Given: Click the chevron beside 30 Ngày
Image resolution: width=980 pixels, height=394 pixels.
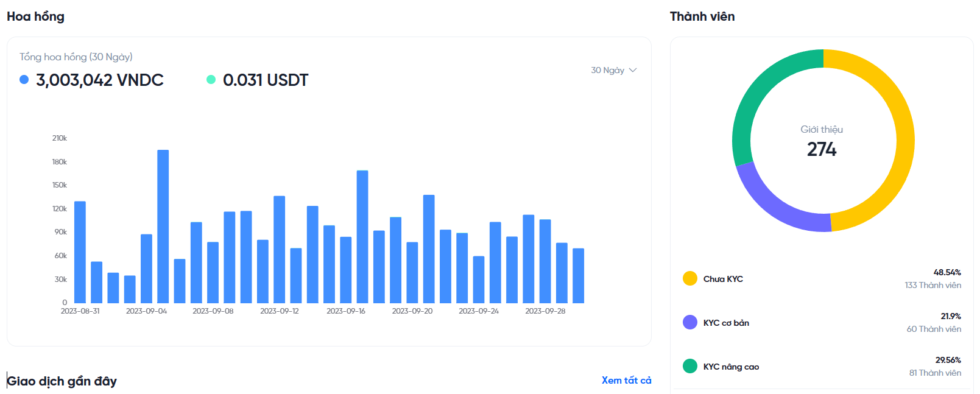Looking at the screenshot, I should [633, 70].
